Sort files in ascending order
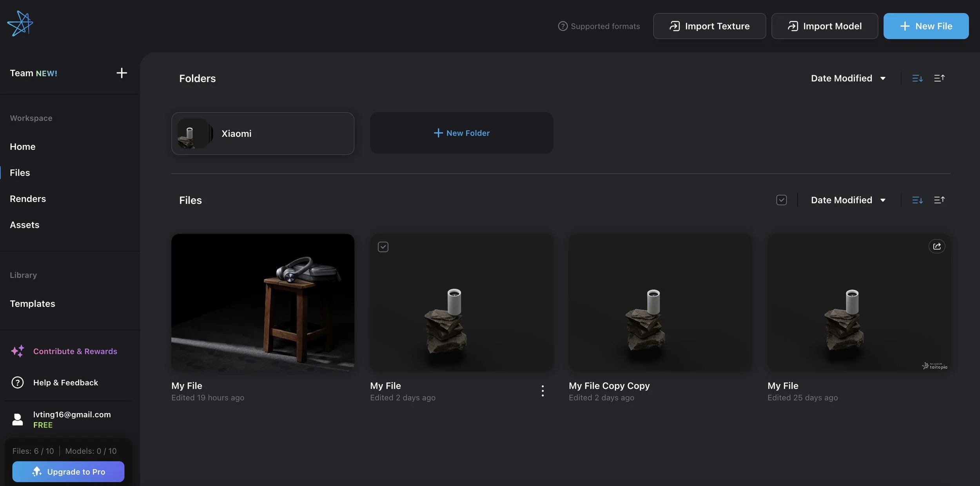 coord(939,200)
